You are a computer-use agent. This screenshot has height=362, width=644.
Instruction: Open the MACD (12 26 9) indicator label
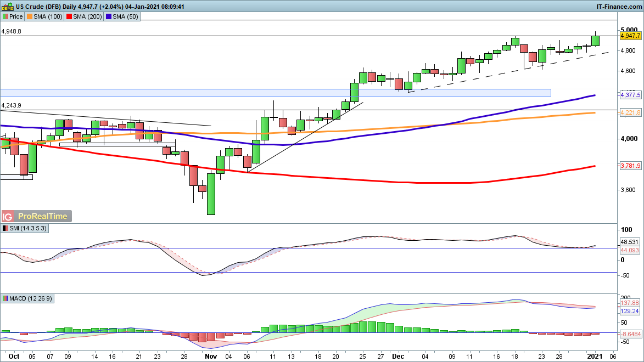31,298
